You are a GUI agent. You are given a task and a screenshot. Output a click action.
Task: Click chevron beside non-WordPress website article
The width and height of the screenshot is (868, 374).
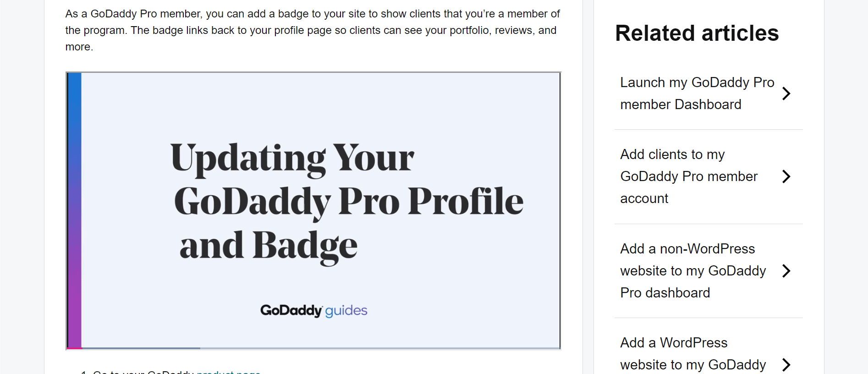coord(786,271)
